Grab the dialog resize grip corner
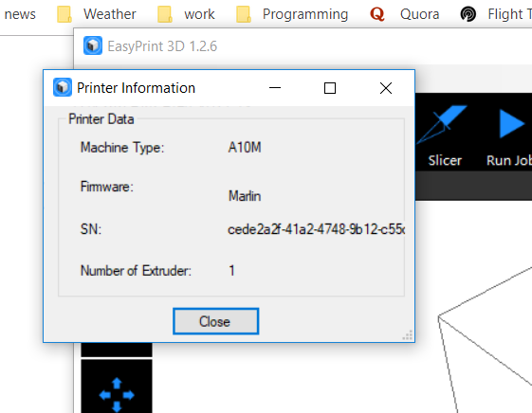Image resolution: width=532 pixels, height=413 pixels. coord(408,334)
